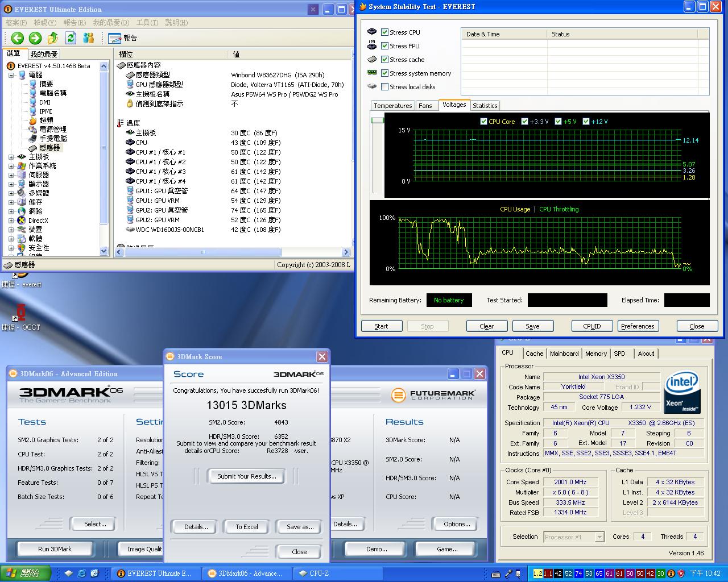Uncheck the Stress CPU checkbox
This screenshot has width=728, height=582.
[x=385, y=32]
